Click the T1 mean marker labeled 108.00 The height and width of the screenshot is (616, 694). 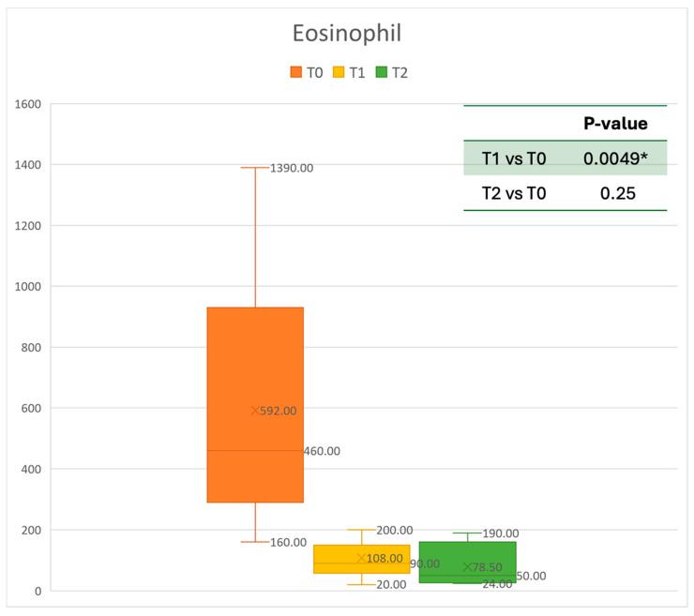click(361, 558)
